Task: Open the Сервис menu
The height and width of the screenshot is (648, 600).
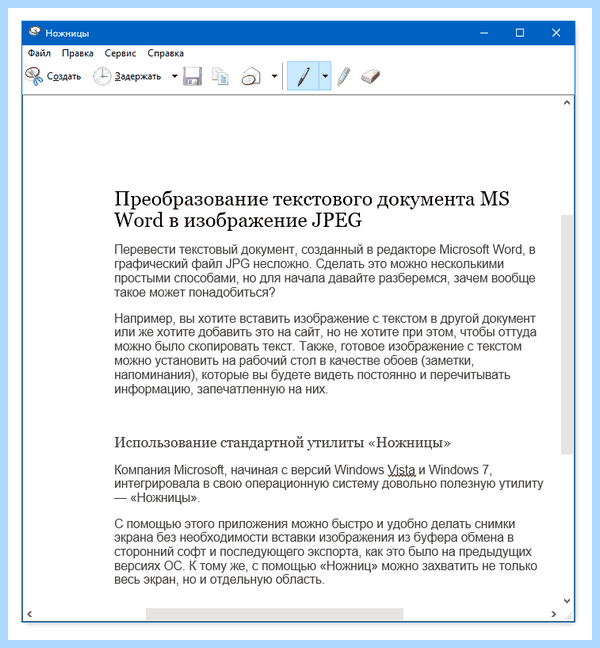Action: pyautogui.click(x=120, y=53)
